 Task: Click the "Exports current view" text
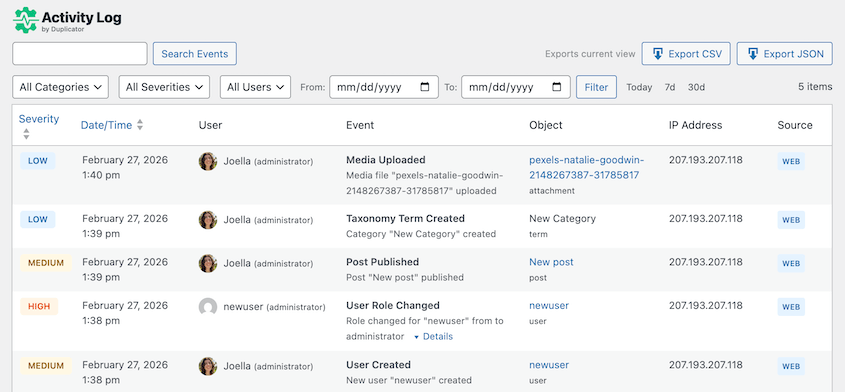tap(590, 54)
